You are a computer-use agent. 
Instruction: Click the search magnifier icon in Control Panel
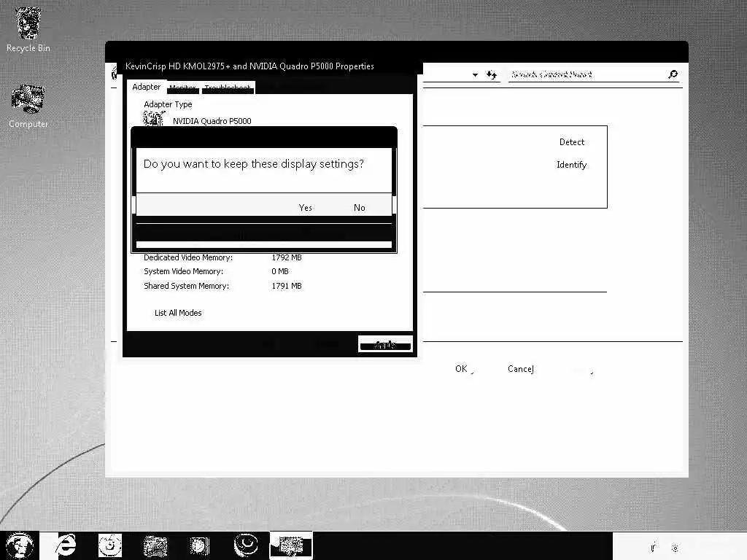pyautogui.click(x=673, y=74)
